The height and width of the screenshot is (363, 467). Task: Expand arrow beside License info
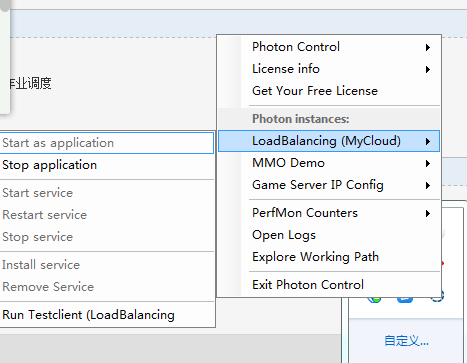click(428, 69)
